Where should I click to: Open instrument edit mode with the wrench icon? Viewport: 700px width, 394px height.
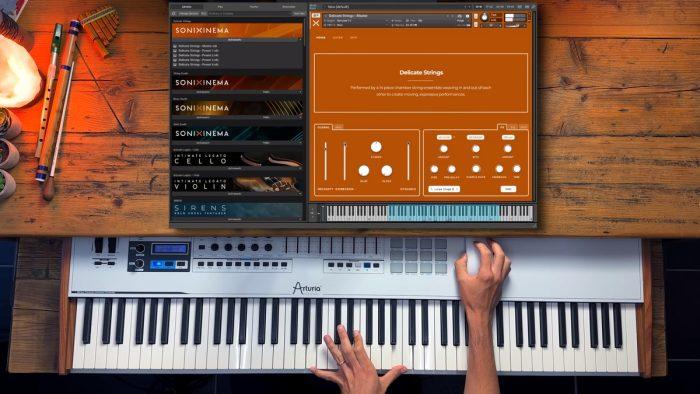click(x=316, y=16)
